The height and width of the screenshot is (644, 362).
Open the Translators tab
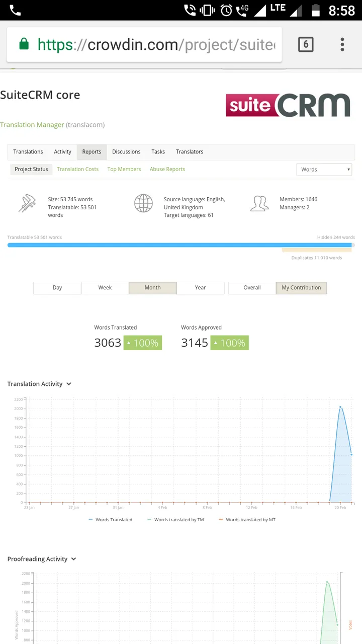190,151
